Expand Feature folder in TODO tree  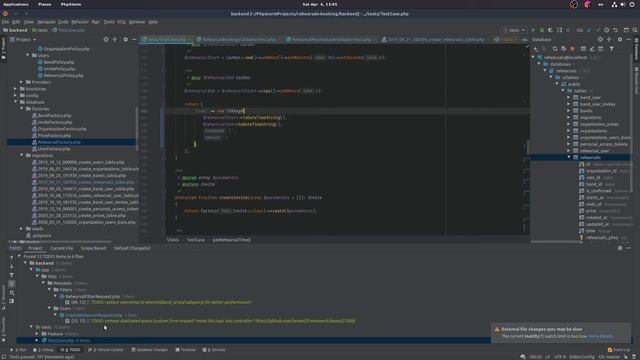click(x=37, y=333)
